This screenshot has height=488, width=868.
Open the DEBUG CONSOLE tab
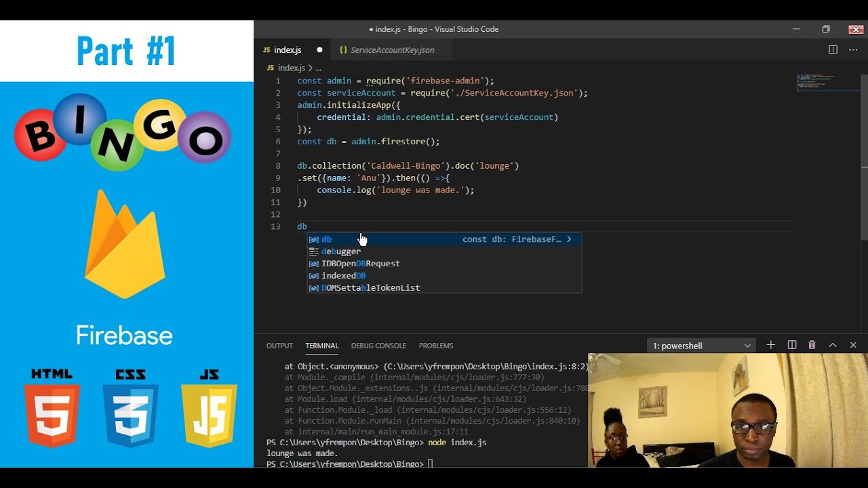pos(378,346)
